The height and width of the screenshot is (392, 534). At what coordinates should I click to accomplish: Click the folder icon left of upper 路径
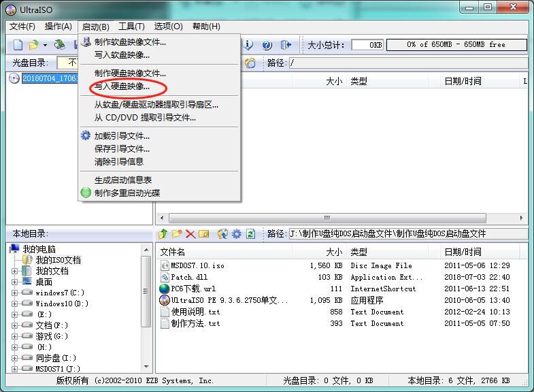[x=250, y=63]
